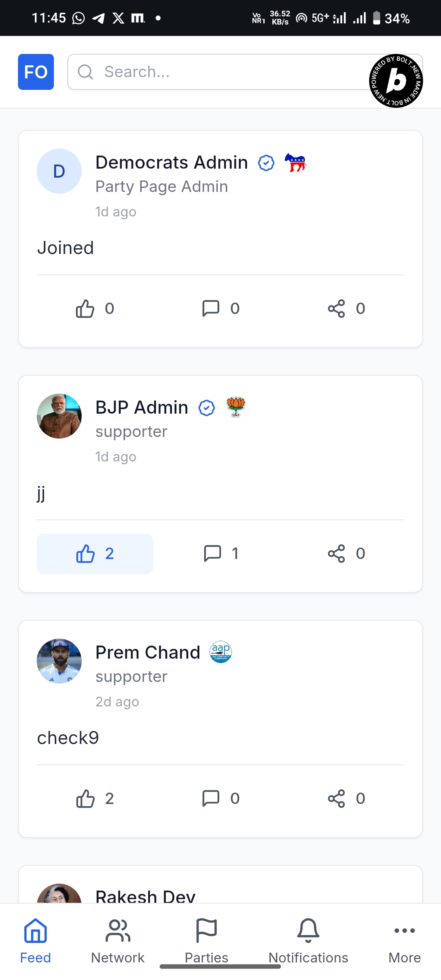The image size is (441, 980).
Task: Share the Democrats Admin post
Action: (x=346, y=309)
